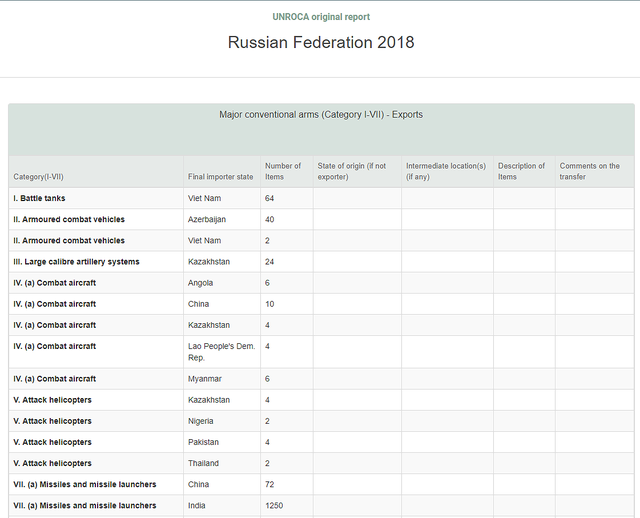Click the 1250 items value for India

pos(274,505)
